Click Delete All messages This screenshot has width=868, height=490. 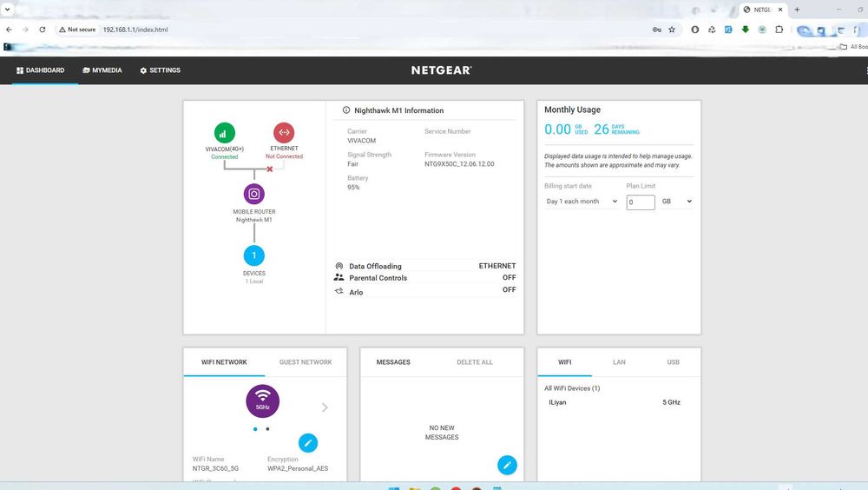click(x=475, y=362)
